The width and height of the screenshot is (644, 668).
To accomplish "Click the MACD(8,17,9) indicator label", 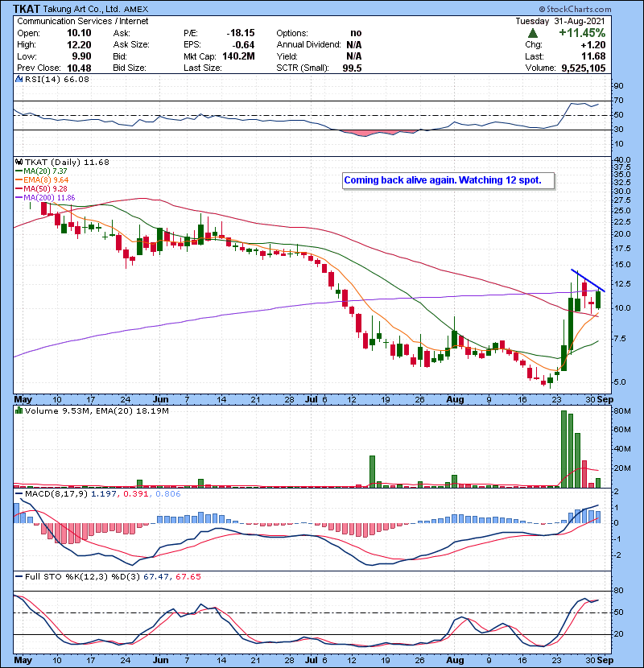I will point(57,494).
